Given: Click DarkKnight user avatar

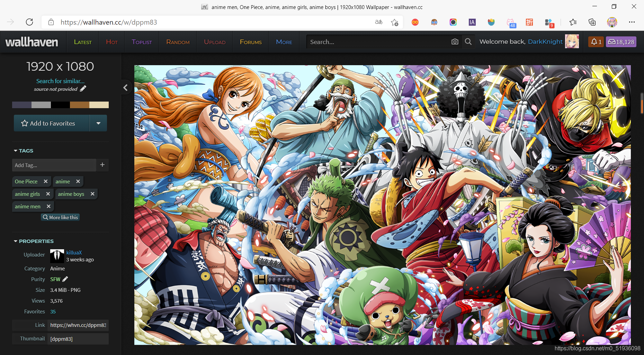Looking at the screenshot, I should tap(572, 41).
